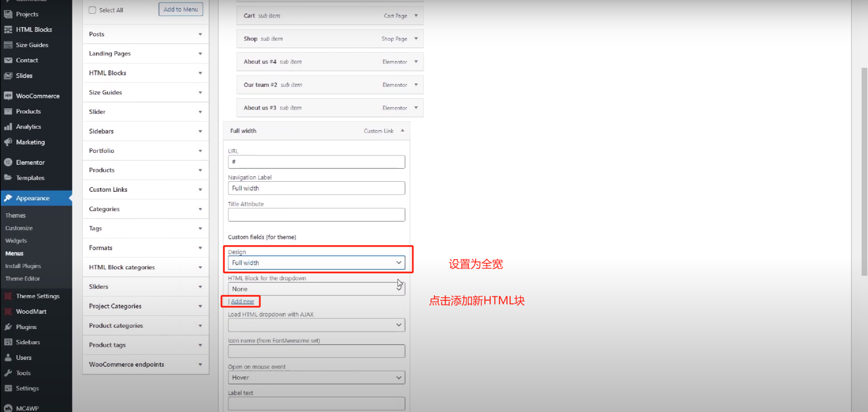Open the Design dropdown set to Full width
Image resolution: width=868 pixels, height=412 pixels.
tap(316, 263)
